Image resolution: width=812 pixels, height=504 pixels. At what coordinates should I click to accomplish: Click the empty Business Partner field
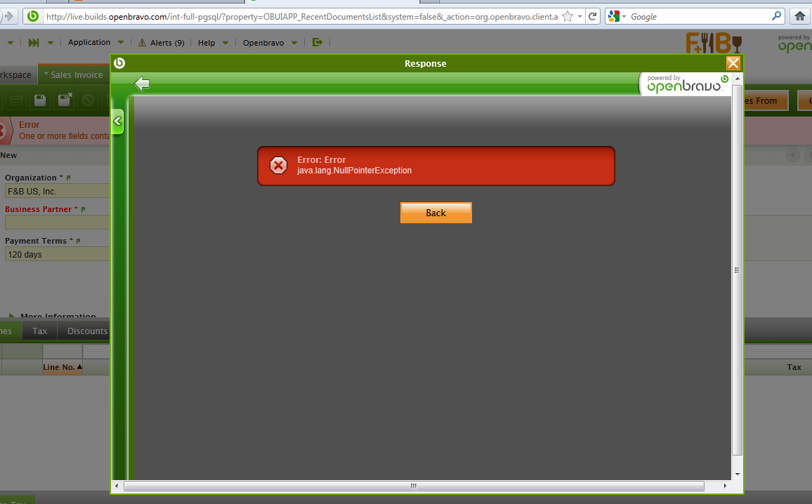click(57, 223)
